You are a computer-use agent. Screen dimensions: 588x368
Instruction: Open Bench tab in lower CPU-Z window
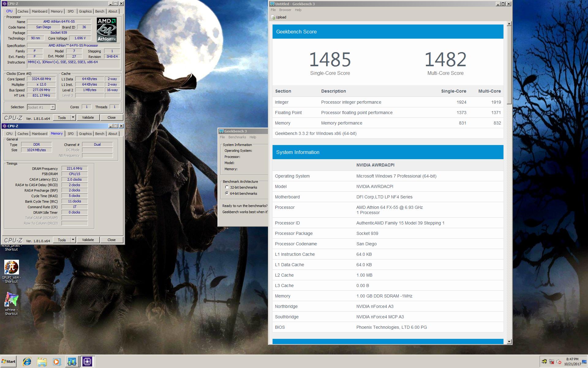[100, 134]
